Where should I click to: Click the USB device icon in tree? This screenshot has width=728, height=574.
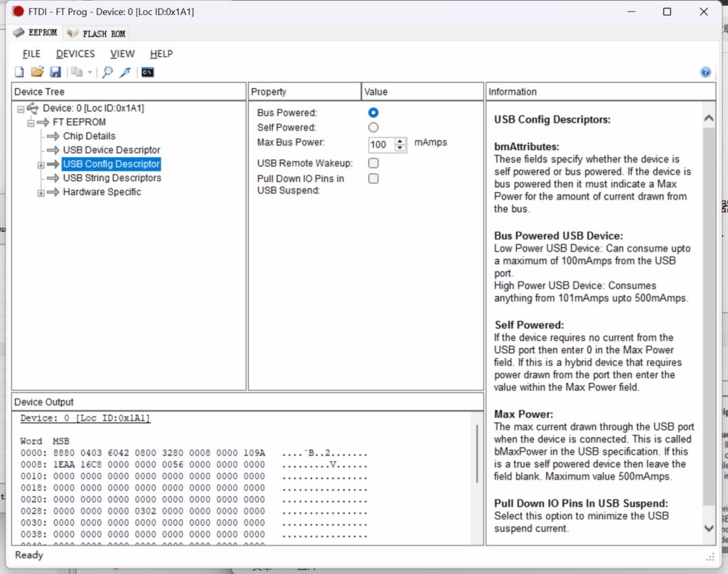(33, 108)
